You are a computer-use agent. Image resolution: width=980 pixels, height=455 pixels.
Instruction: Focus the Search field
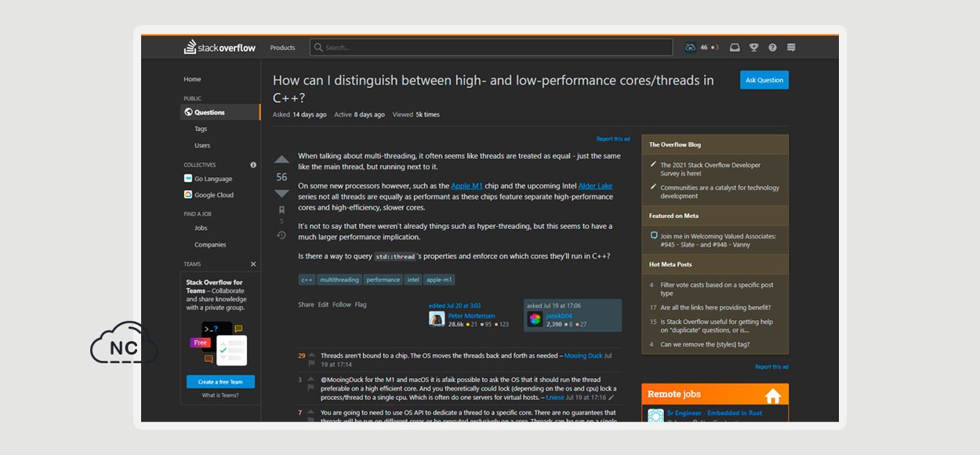point(491,47)
